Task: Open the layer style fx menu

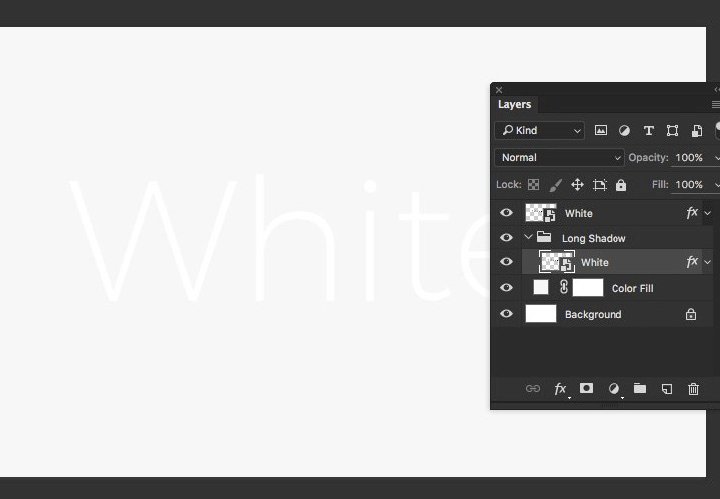Action: pos(561,389)
